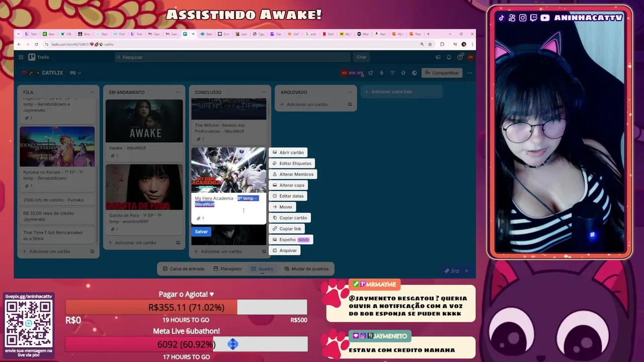
Task: Open the board visibility globe icon
Action: pos(414,73)
